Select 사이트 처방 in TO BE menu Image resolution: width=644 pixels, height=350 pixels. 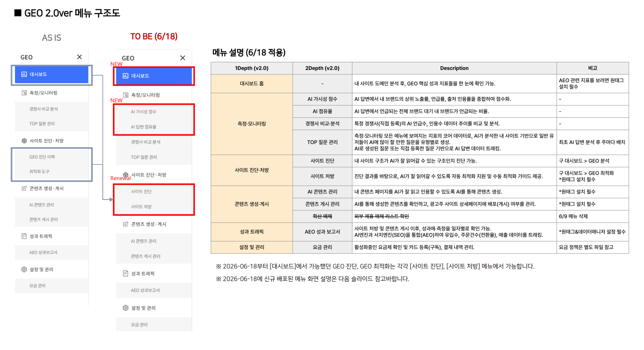[141, 207]
